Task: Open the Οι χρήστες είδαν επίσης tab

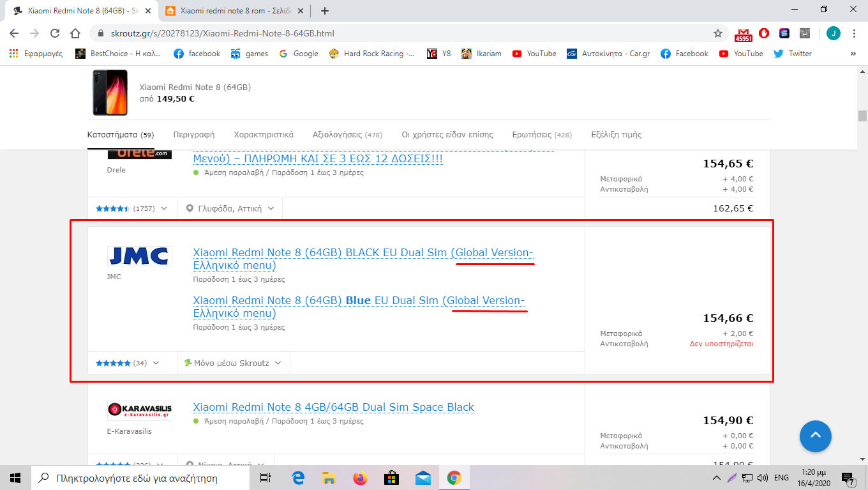Action: 447,135
